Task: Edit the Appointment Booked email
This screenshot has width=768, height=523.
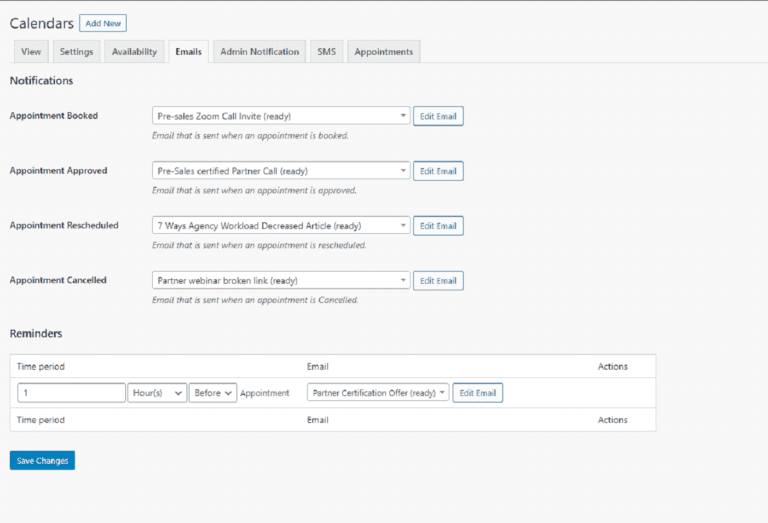Action: [x=438, y=116]
